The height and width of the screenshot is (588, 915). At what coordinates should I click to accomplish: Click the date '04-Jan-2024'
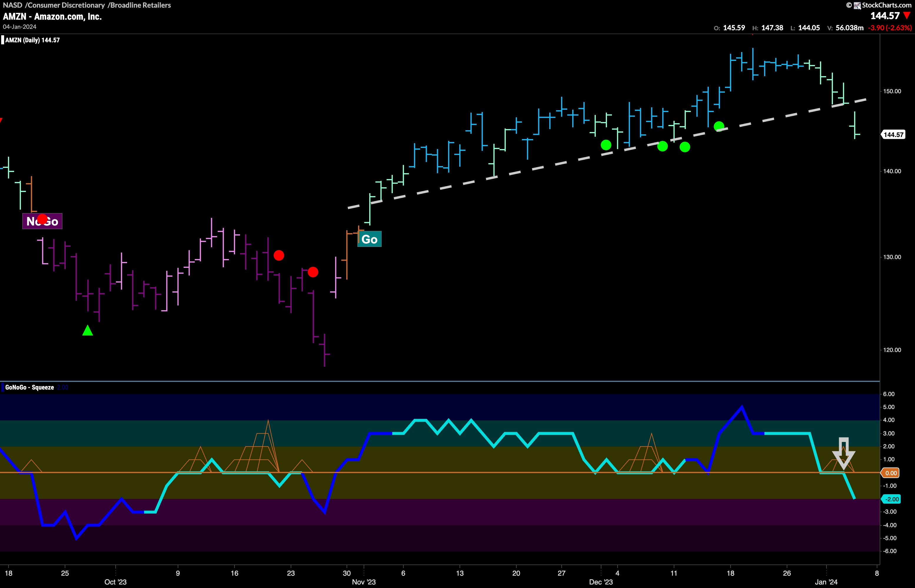19,27
